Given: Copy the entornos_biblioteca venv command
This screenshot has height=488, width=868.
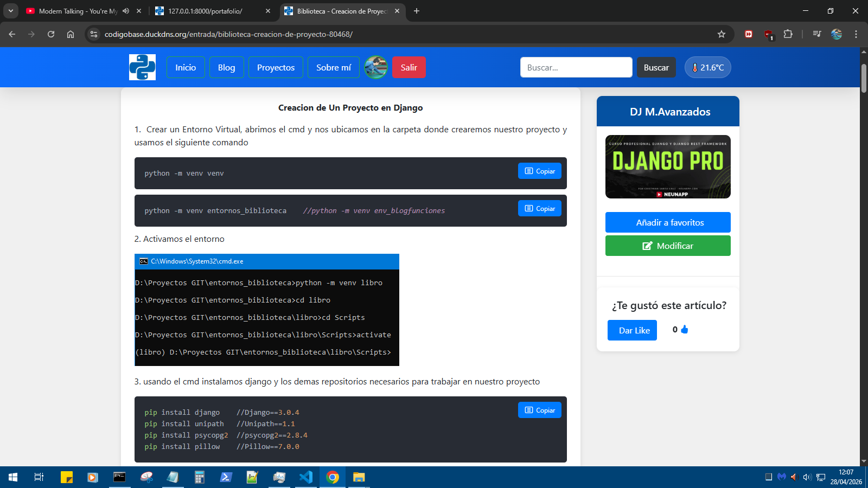Looking at the screenshot, I should tap(540, 208).
